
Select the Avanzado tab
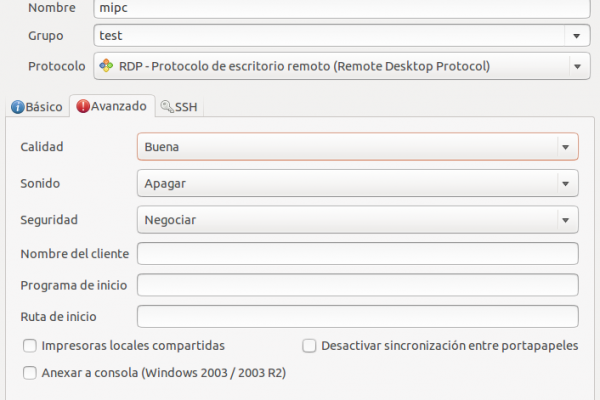click(112, 106)
